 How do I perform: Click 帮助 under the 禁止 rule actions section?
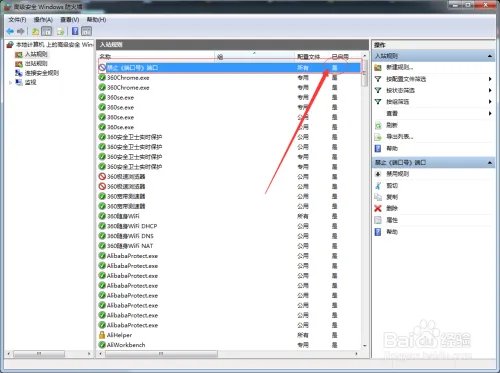pos(392,232)
